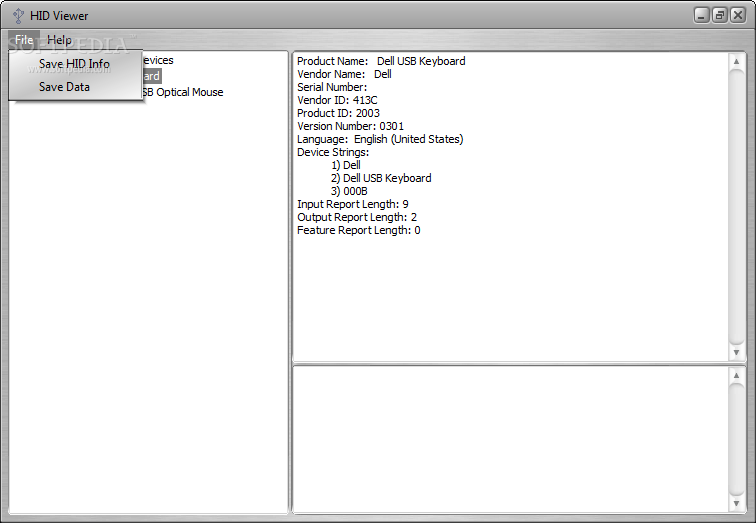Click the Version Number: 0301 line

351,126
